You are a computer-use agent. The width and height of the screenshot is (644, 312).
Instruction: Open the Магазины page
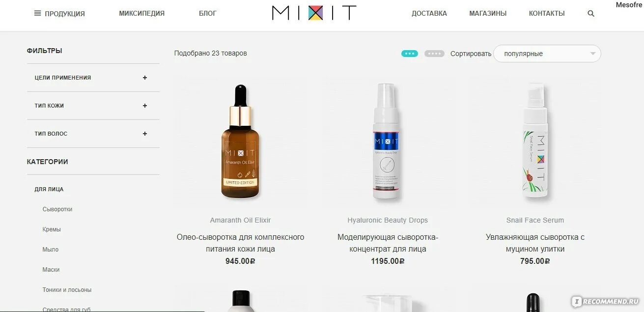pos(488,13)
